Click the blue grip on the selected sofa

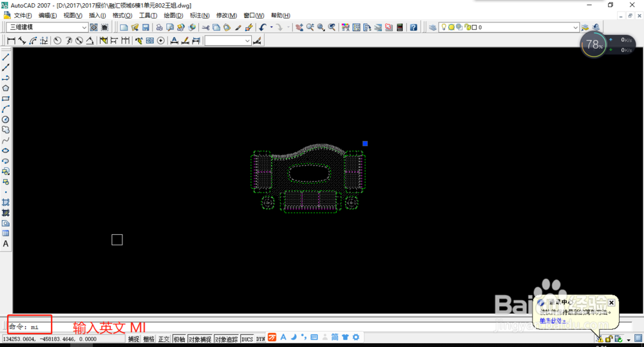365,144
